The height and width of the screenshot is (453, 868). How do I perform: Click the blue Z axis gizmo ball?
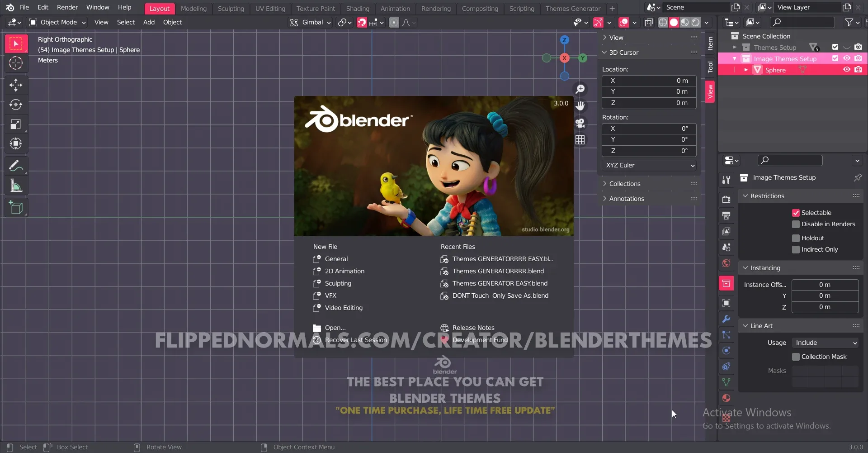coord(564,40)
